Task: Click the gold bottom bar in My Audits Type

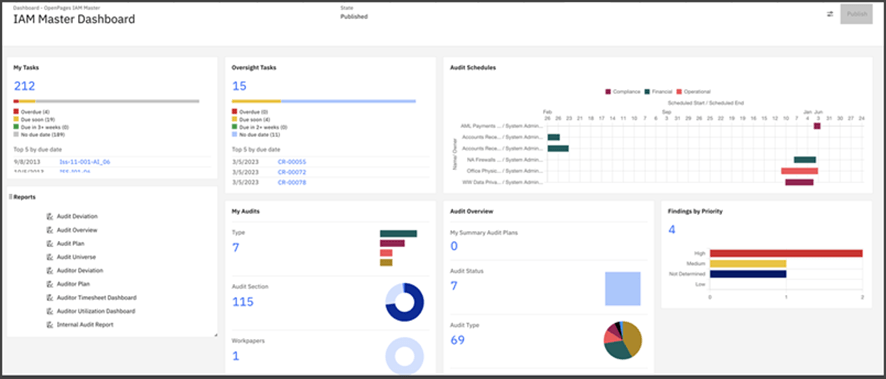Action: pyautogui.click(x=386, y=263)
